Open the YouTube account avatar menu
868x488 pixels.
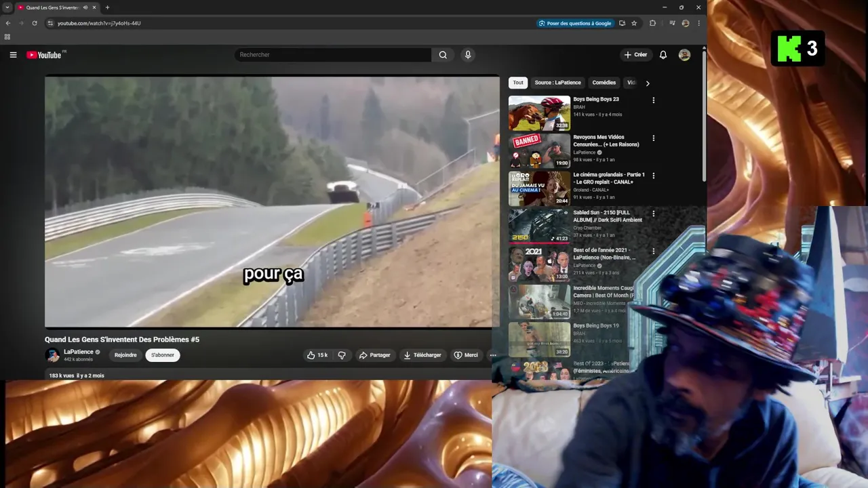coord(684,55)
